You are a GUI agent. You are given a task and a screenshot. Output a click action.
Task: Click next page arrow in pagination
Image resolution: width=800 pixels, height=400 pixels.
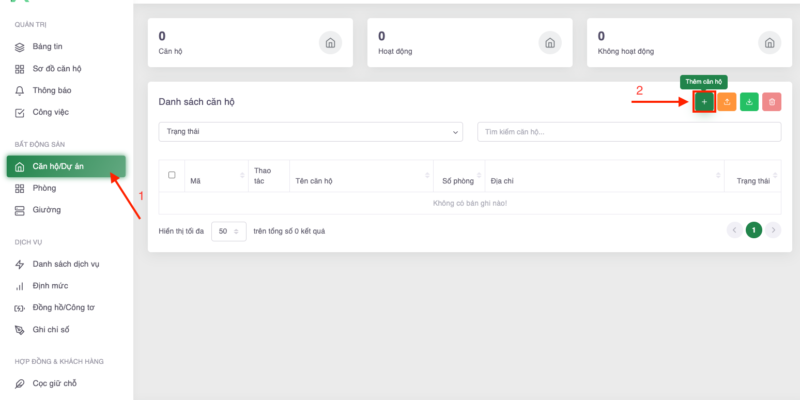pyautogui.click(x=773, y=230)
